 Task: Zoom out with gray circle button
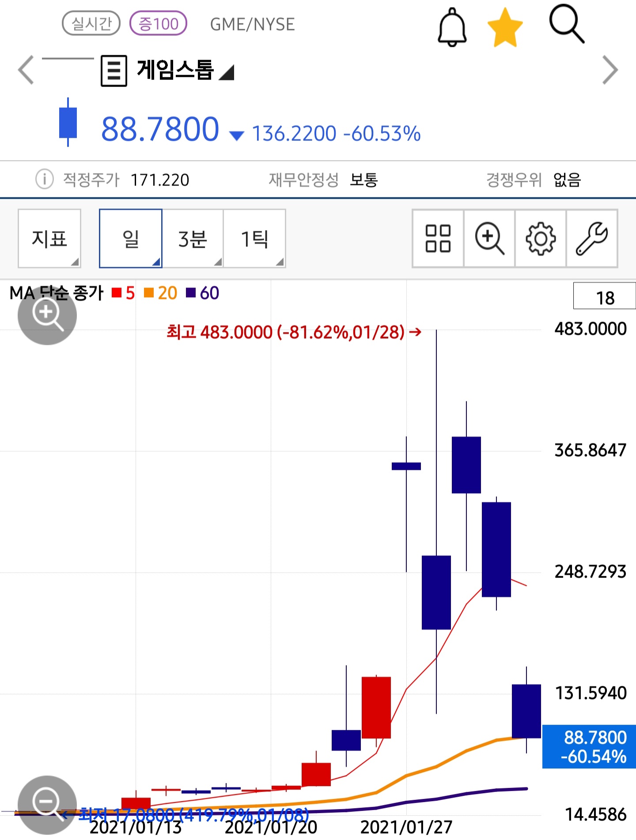click(x=47, y=805)
